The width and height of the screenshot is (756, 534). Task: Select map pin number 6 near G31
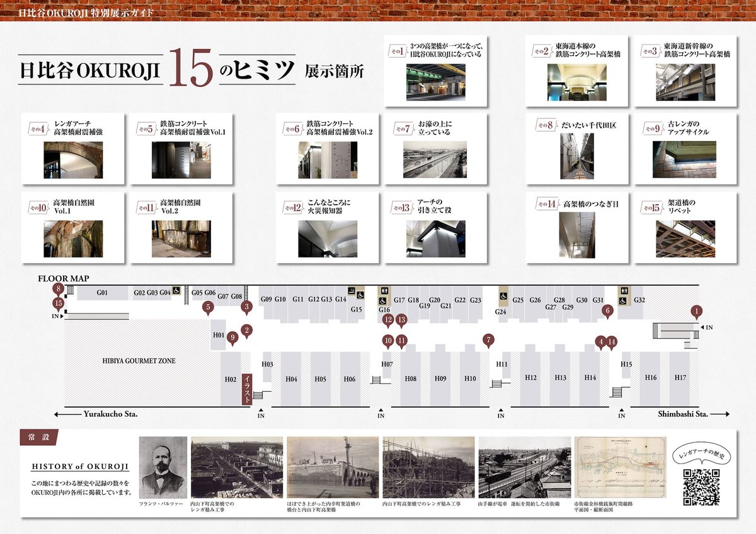pyautogui.click(x=607, y=311)
